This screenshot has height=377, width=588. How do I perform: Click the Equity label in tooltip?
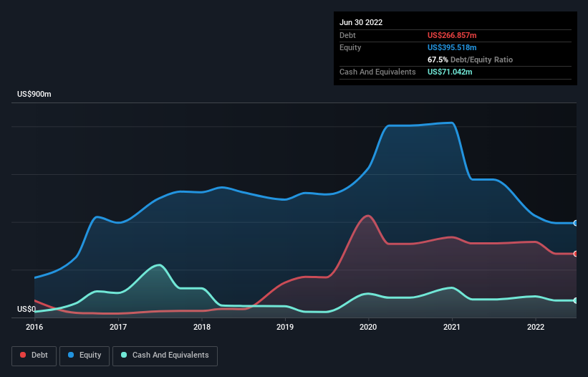coord(350,47)
